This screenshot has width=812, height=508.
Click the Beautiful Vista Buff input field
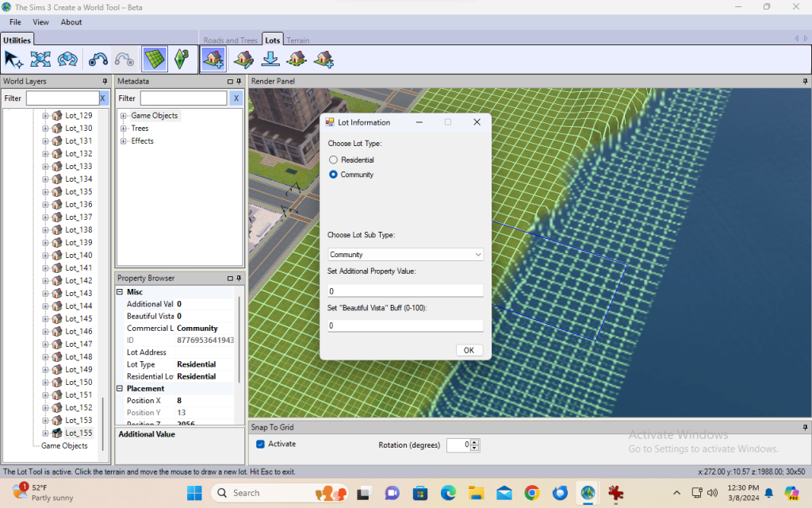(405, 325)
